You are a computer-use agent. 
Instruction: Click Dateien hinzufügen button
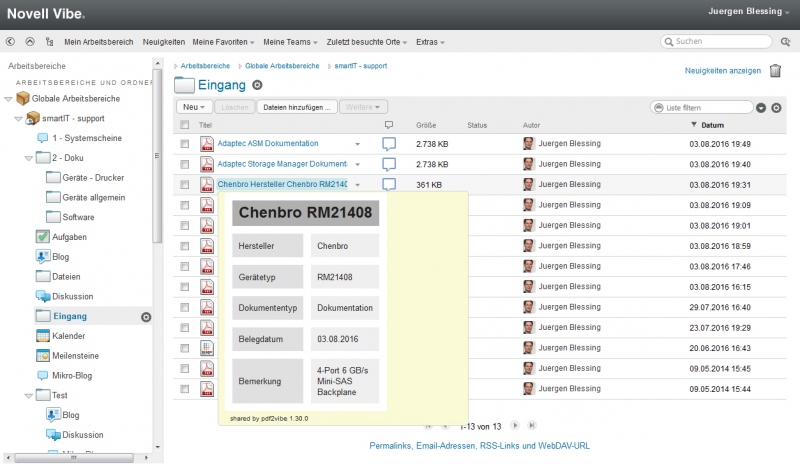coord(297,107)
